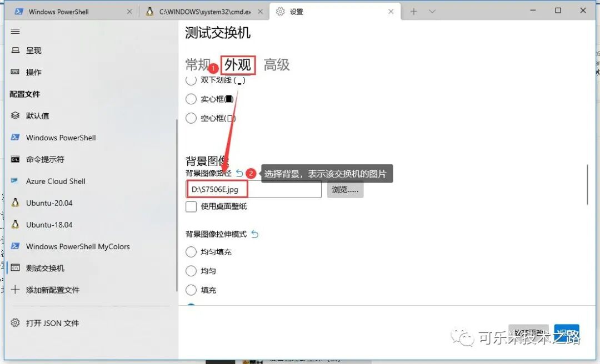Click the 浏览 browse button
The height and width of the screenshot is (364, 600).
[345, 189]
